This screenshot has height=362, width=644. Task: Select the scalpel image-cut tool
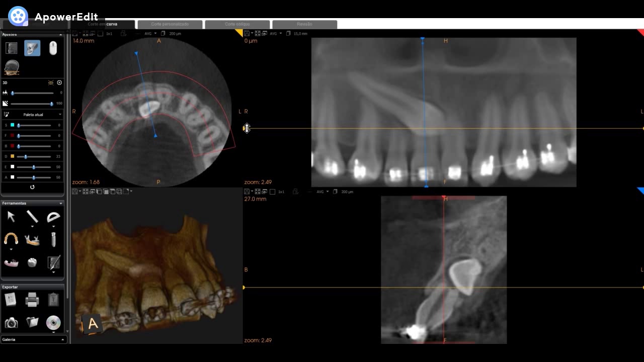(x=53, y=262)
